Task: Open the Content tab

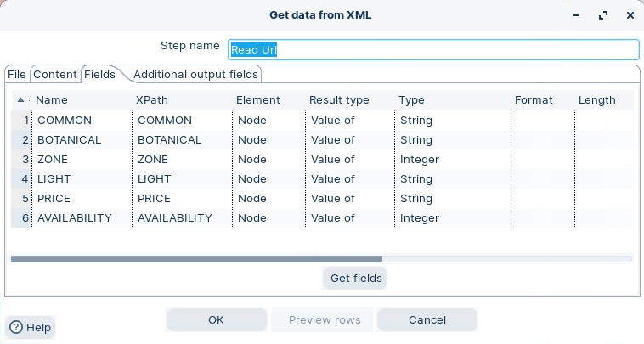Action: (x=55, y=75)
